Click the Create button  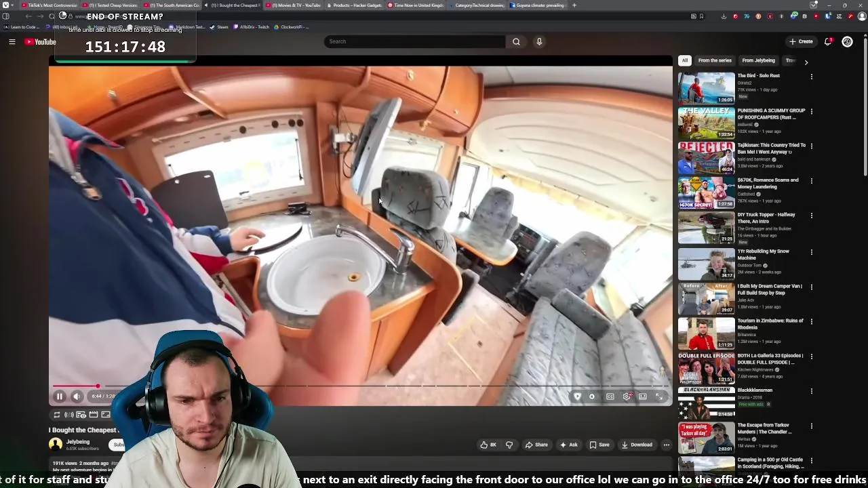click(x=801, y=41)
